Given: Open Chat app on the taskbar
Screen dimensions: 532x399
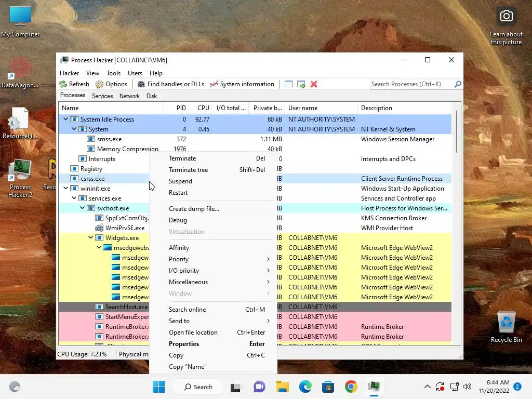Looking at the screenshot, I should point(259,387).
